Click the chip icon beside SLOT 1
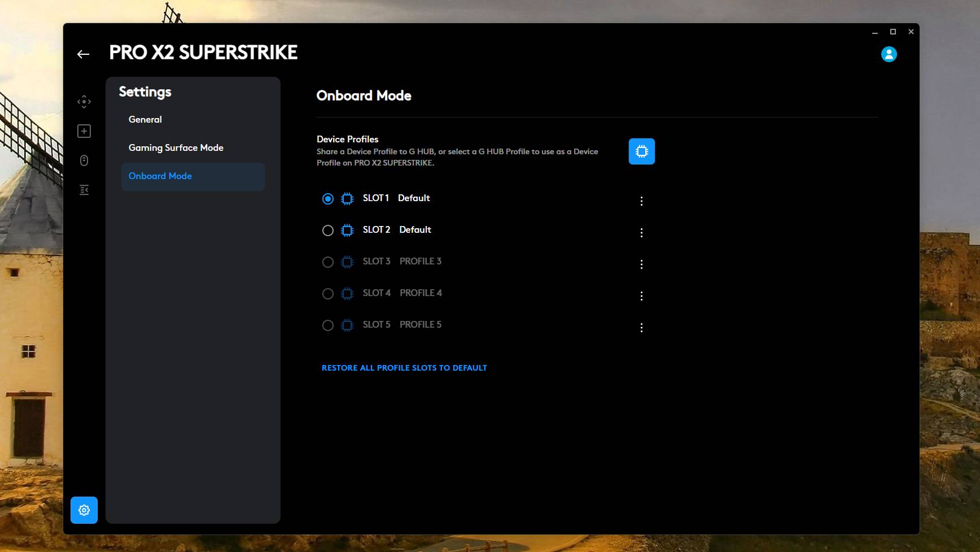This screenshot has width=980, height=552. pos(346,198)
